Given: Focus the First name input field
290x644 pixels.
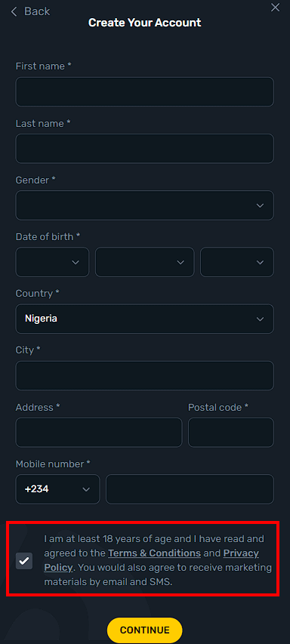Looking at the screenshot, I should click(x=144, y=91).
